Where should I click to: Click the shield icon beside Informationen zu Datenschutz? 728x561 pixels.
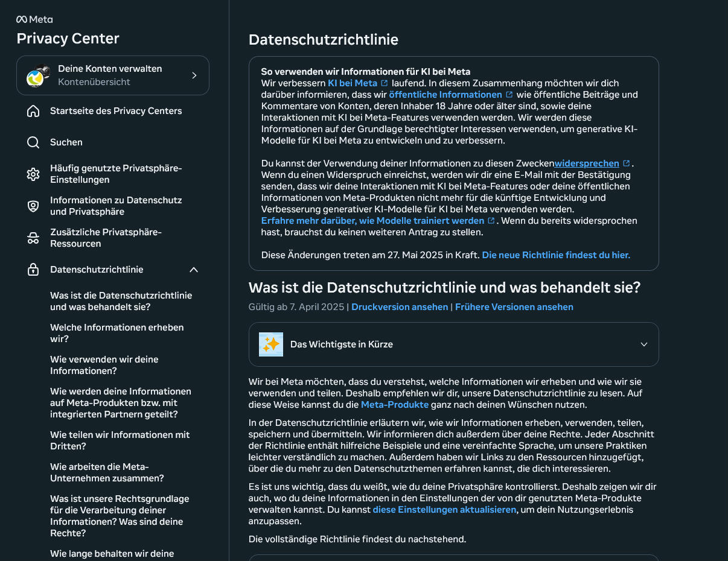tap(33, 206)
